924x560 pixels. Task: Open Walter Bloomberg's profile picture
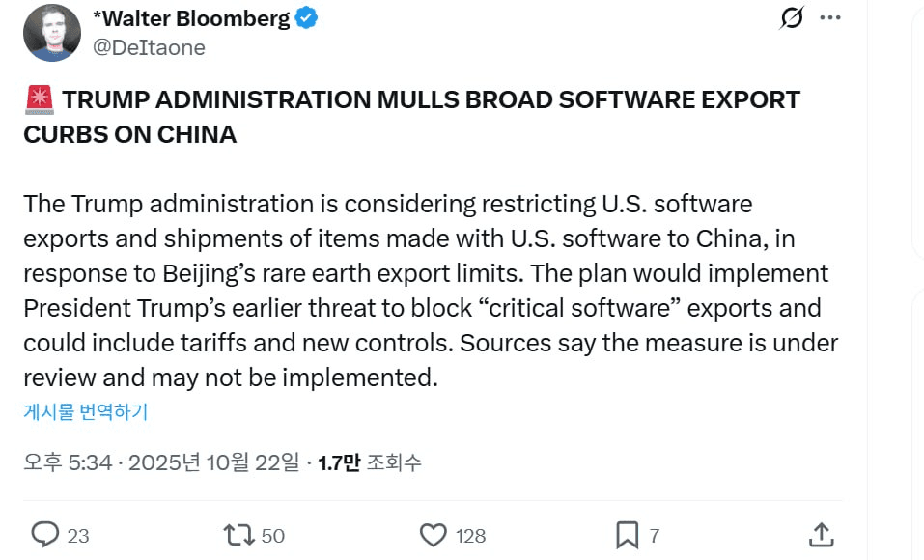tap(51, 33)
